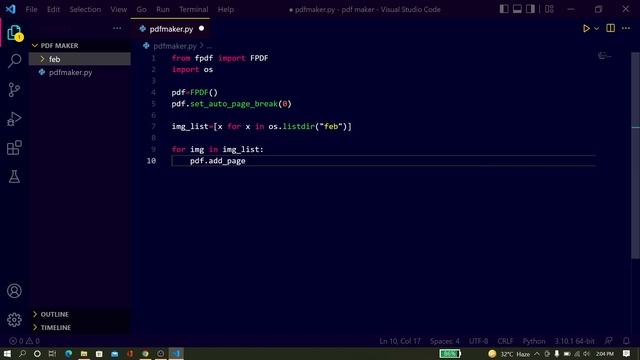The height and width of the screenshot is (360, 640).
Task: Open the errors and warnings status indicator
Action: (24, 341)
